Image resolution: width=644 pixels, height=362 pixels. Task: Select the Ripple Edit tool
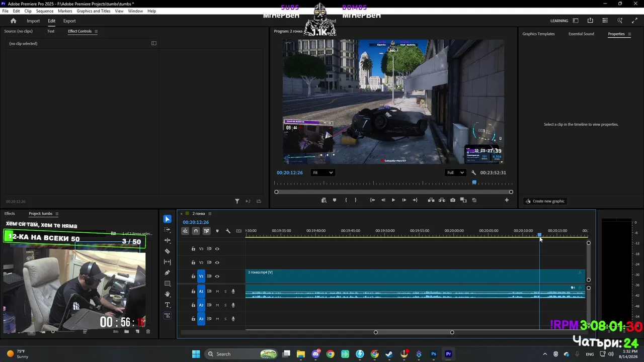(168, 240)
